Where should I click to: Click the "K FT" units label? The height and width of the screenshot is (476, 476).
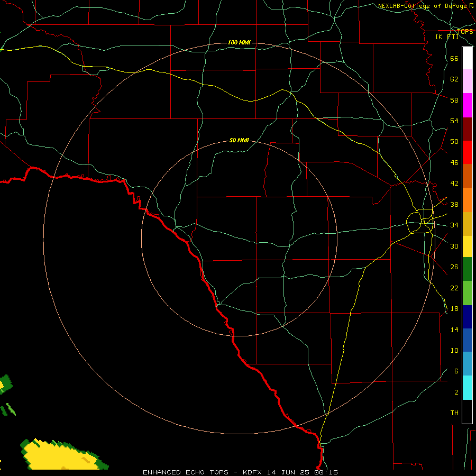447,36
